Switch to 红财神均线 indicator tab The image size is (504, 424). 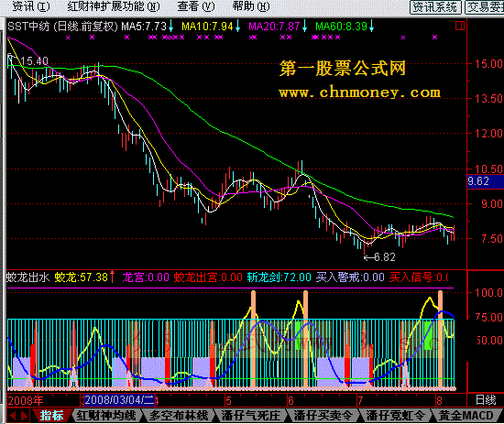(106, 416)
